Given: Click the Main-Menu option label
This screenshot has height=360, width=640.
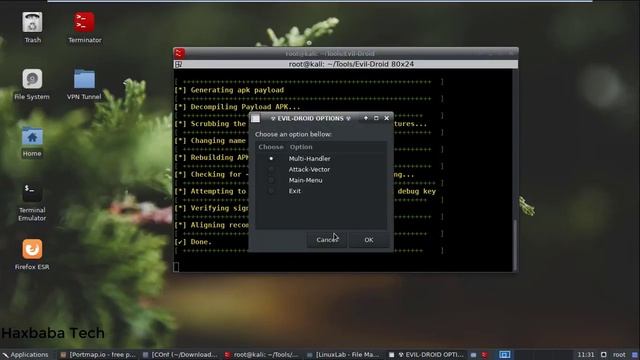Looking at the screenshot, I should (x=305, y=180).
